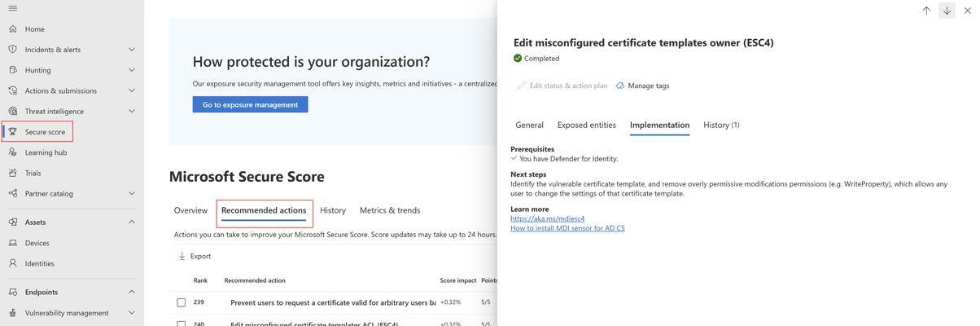Open the Learning hub page label
980x326 pixels.
pyautogui.click(x=46, y=152)
